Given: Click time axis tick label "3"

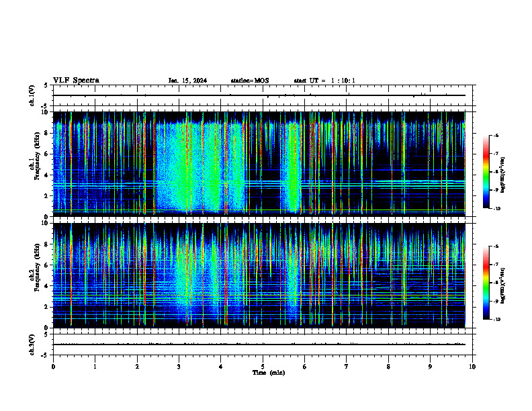Looking at the screenshot, I should (179, 367).
